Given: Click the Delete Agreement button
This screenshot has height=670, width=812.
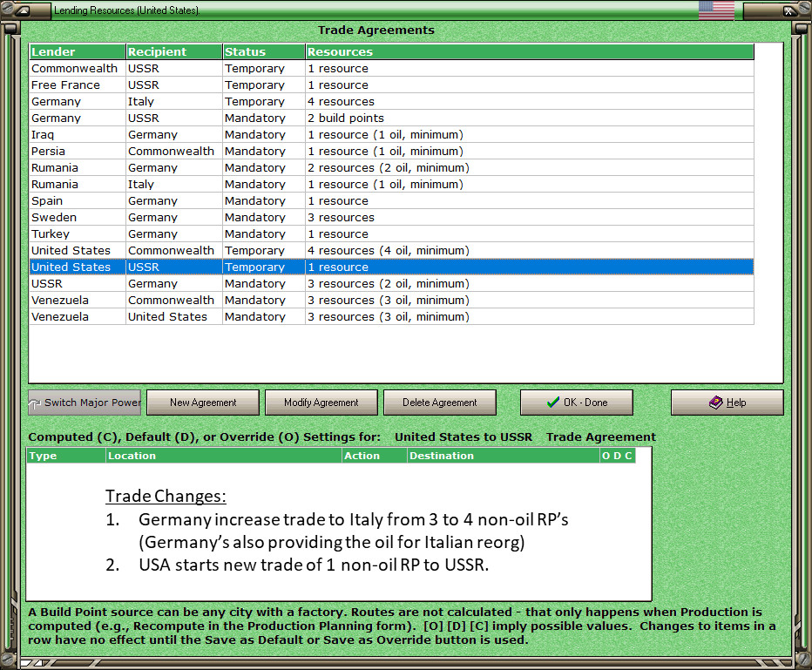Looking at the screenshot, I should tap(440, 403).
